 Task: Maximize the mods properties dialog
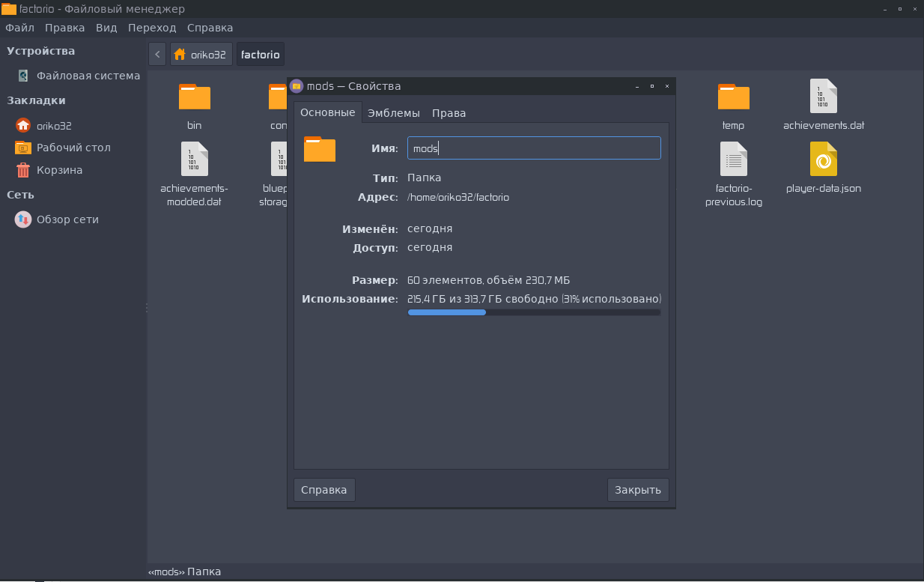[651, 86]
